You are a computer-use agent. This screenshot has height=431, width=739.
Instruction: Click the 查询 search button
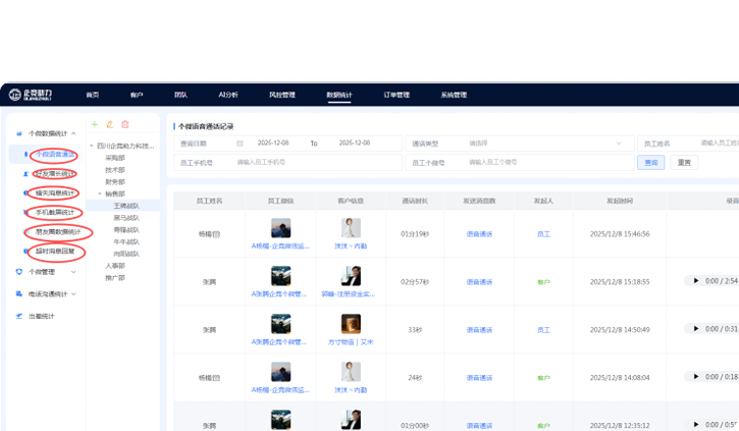(651, 162)
